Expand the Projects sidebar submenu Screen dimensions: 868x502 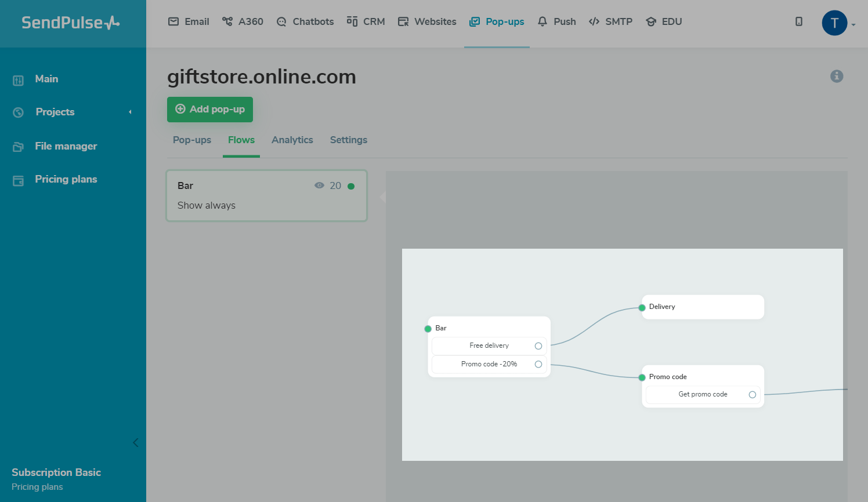(x=130, y=112)
